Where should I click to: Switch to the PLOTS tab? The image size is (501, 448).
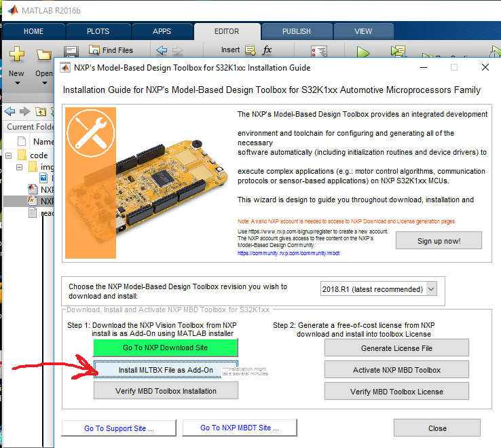pyautogui.click(x=98, y=31)
